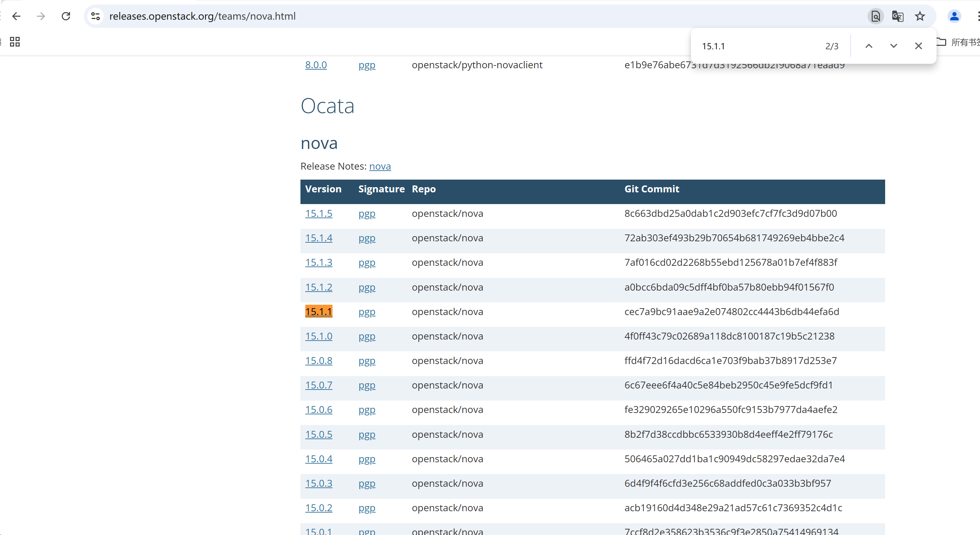Click the forward navigation arrow
The height and width of the screenshot is (535, 980).
[41, 16]
